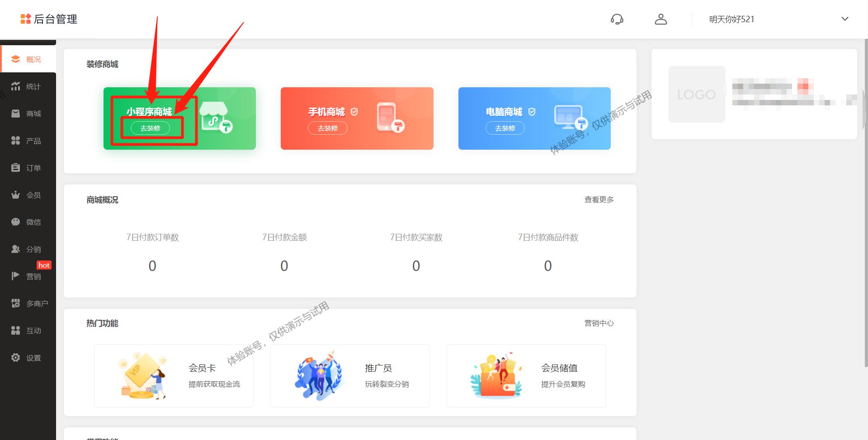Click the 推广员 feature card
This screenshot has width=868, height=440.
[x=349, y=375]
